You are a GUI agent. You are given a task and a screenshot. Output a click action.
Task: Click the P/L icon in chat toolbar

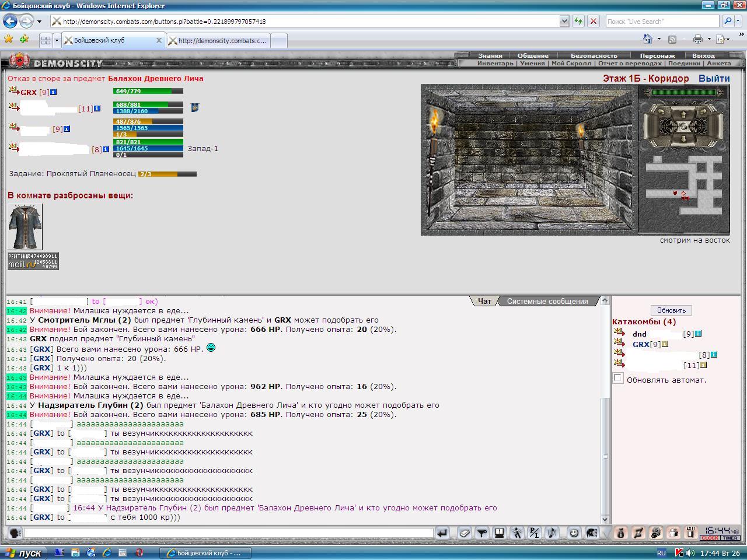(535, 533)
